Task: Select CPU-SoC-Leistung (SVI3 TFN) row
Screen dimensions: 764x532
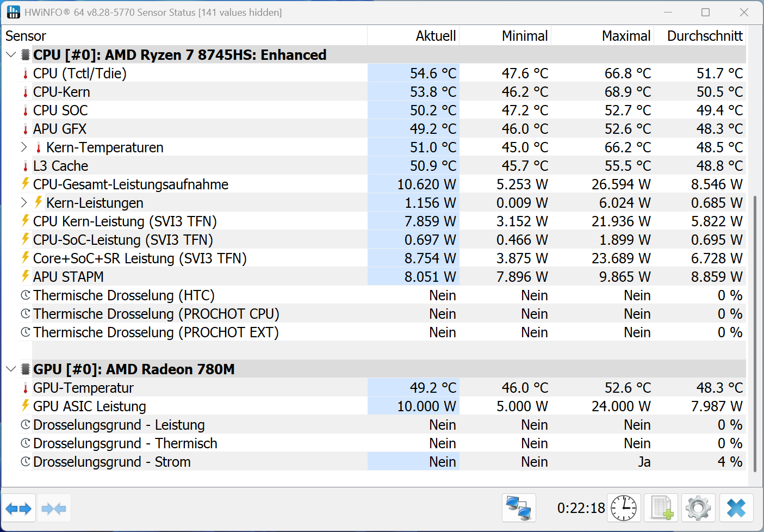Action: pos(382,240)
